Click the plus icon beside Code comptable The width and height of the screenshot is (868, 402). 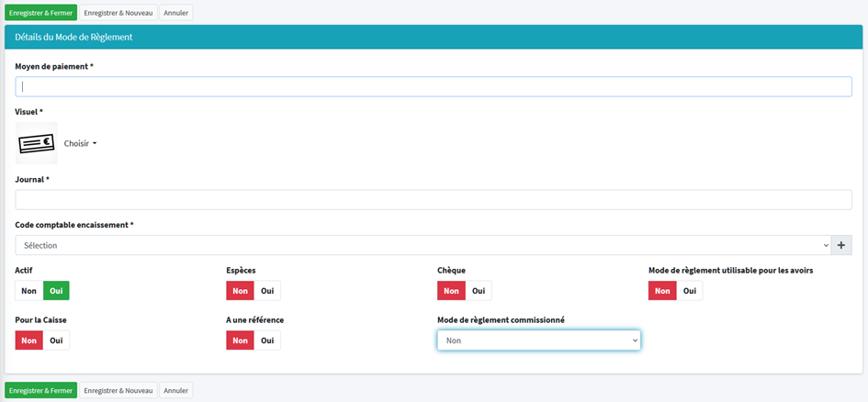tap(840, 245)
